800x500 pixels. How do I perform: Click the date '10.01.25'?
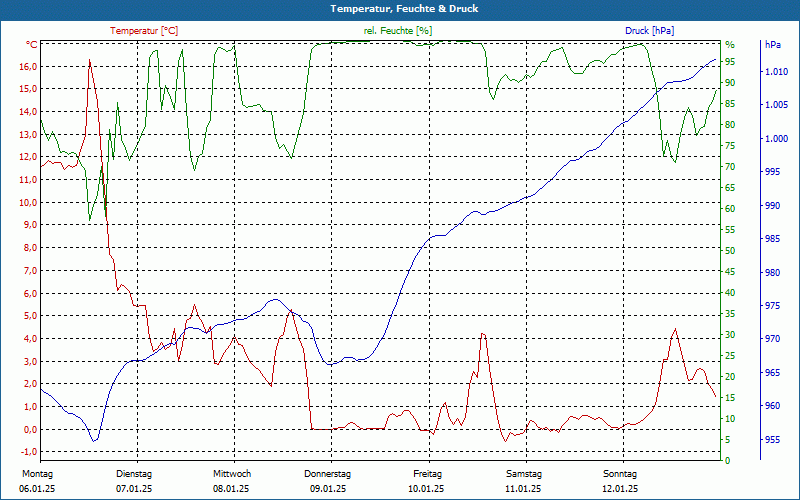coord(426,489)
